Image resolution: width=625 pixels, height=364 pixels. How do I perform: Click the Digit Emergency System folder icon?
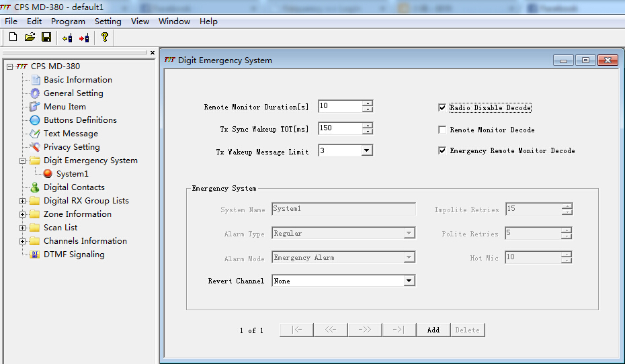(35, 161)
